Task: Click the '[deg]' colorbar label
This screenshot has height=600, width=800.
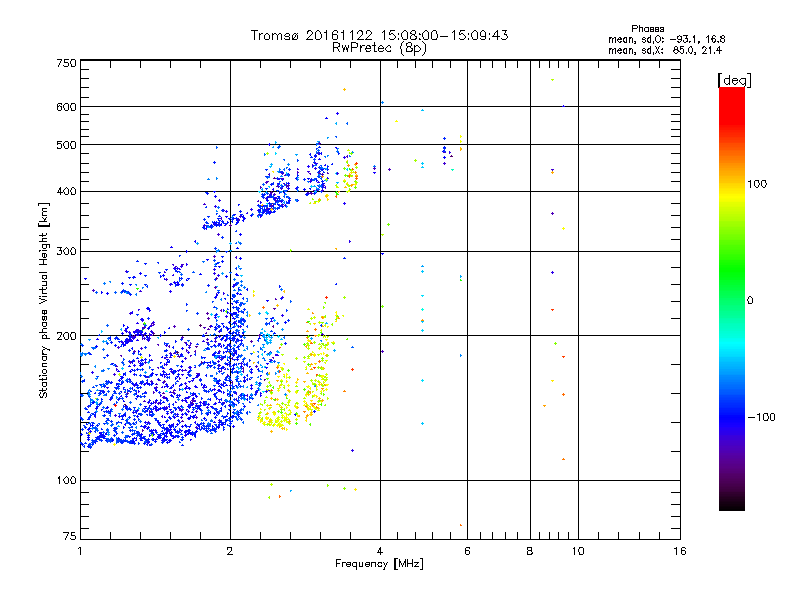Action: pos(734,80)
